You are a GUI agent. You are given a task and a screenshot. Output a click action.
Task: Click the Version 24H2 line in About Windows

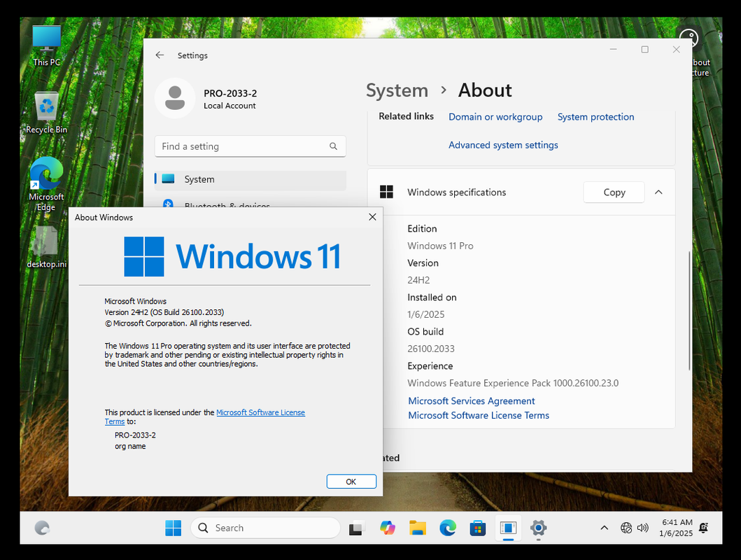pyautogui.click(x=164, y=312)
